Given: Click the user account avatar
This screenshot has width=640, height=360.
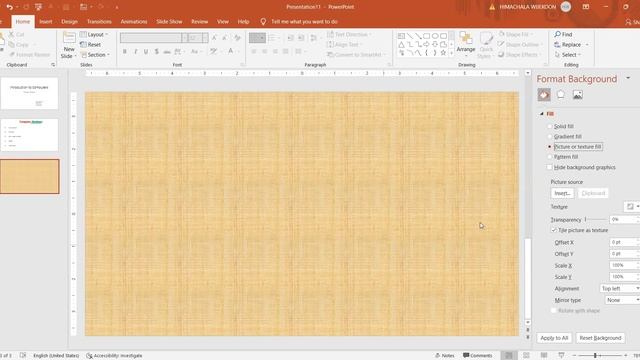Looking at the screenshot, I should pos(566,7).
